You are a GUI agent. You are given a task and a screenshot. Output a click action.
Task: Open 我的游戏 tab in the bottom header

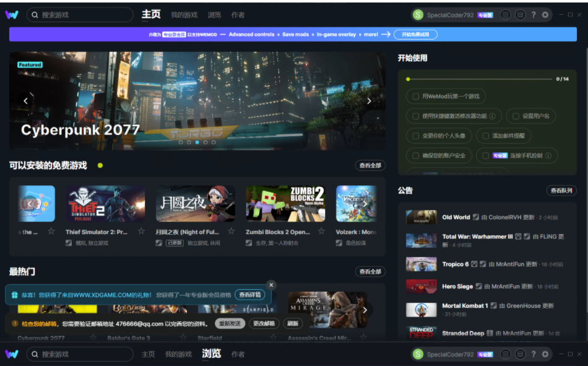coord(178,354)
